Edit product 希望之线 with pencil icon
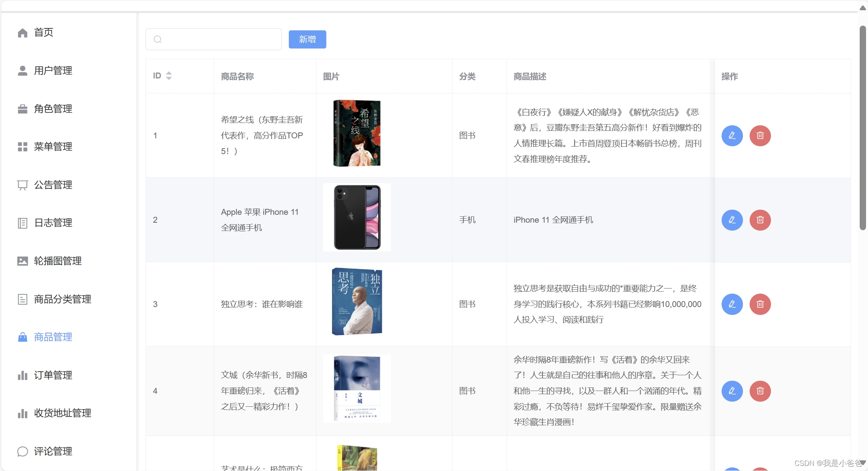The width and height of the screenshot is (868, 471). pyautogui.click(x=732, y=136)
